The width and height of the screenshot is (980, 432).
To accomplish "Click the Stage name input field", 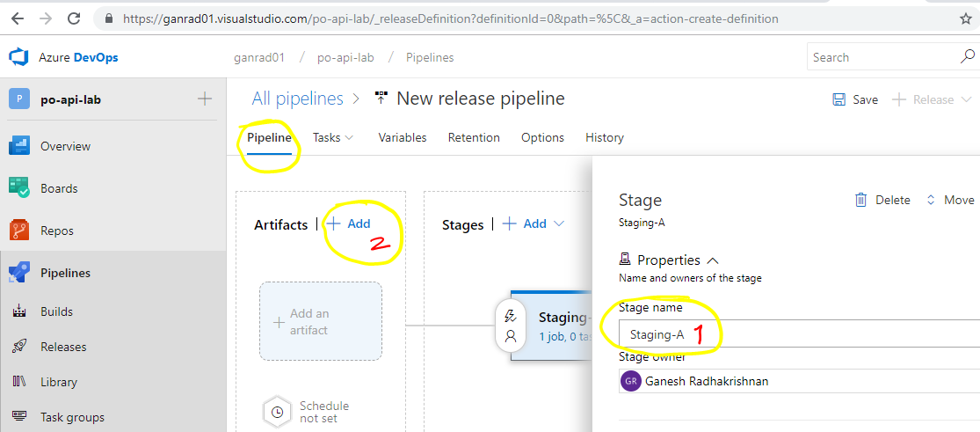I will pos(799,335).
